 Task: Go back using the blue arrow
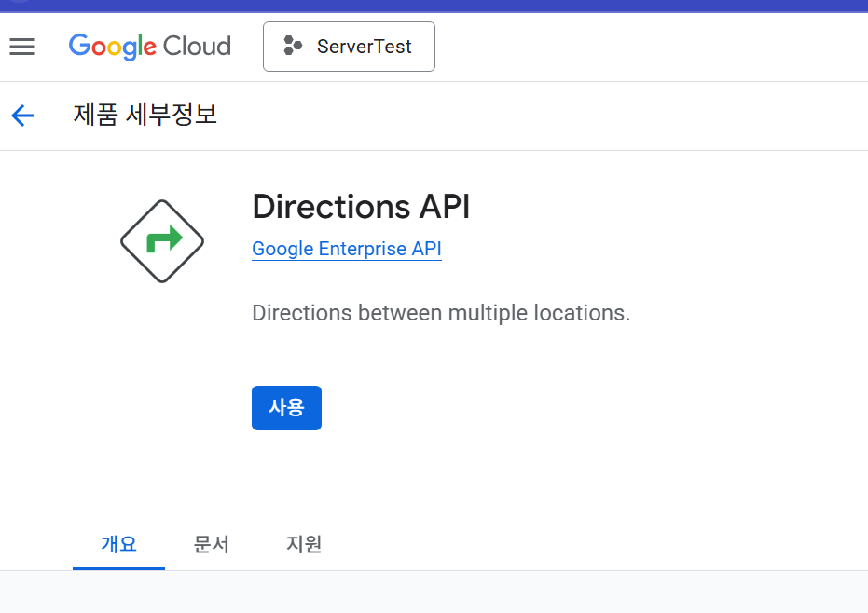(22, 116)
